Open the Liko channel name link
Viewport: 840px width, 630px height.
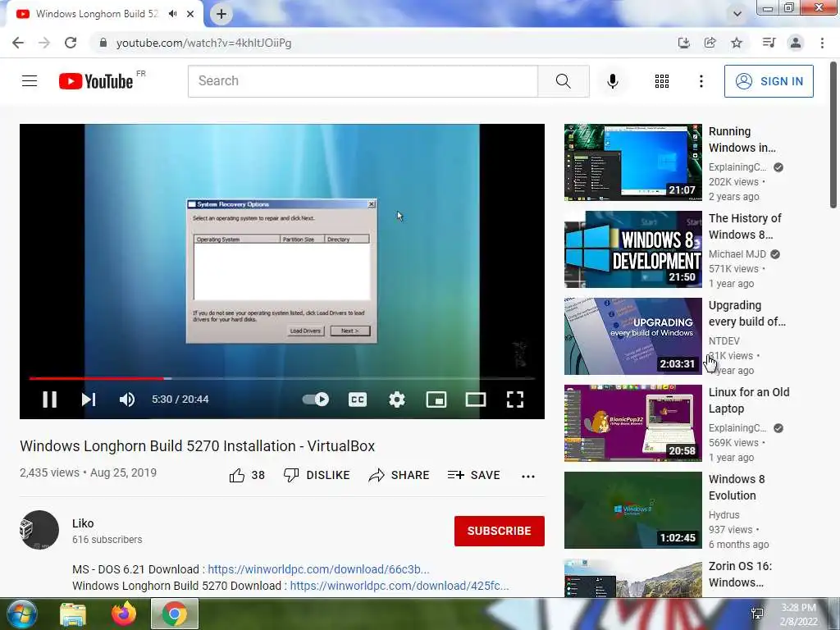pyautogui.click(x=83, y=523)
